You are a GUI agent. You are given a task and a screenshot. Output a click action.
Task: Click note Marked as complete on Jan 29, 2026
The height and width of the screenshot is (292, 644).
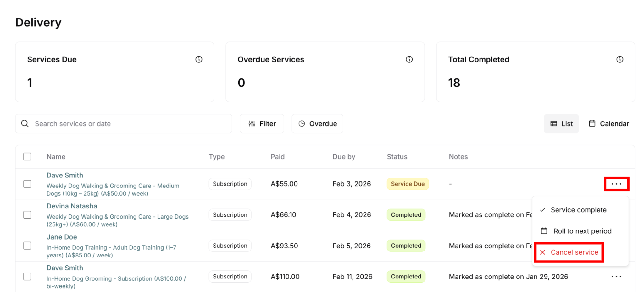click(508, 277)
